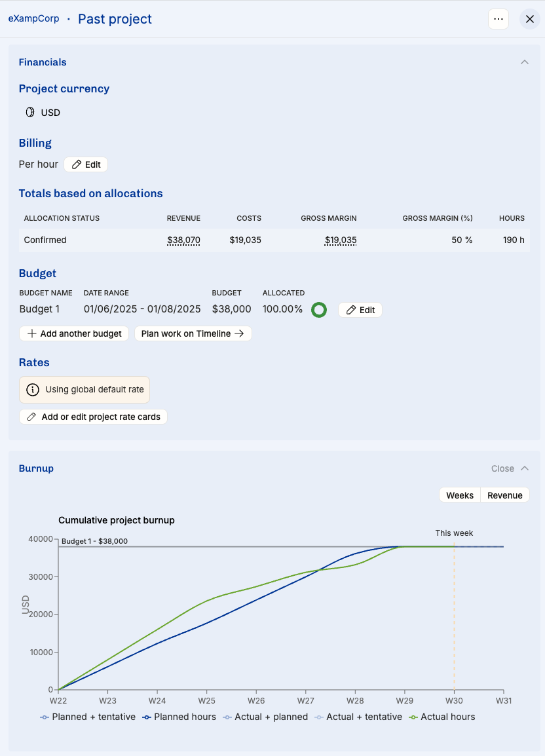The height and width of the screenshot is (756, 545).
Task: Close the Burnup section
Action: 510,468
